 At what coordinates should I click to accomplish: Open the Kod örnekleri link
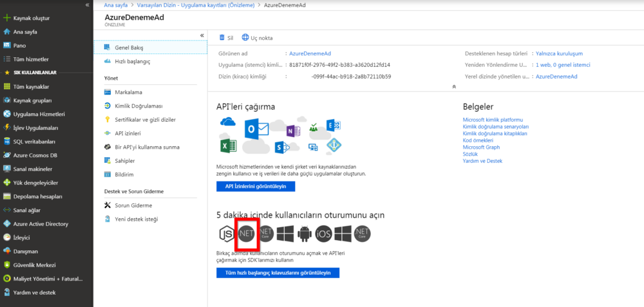pyautogui.click(x=478, y=140)
